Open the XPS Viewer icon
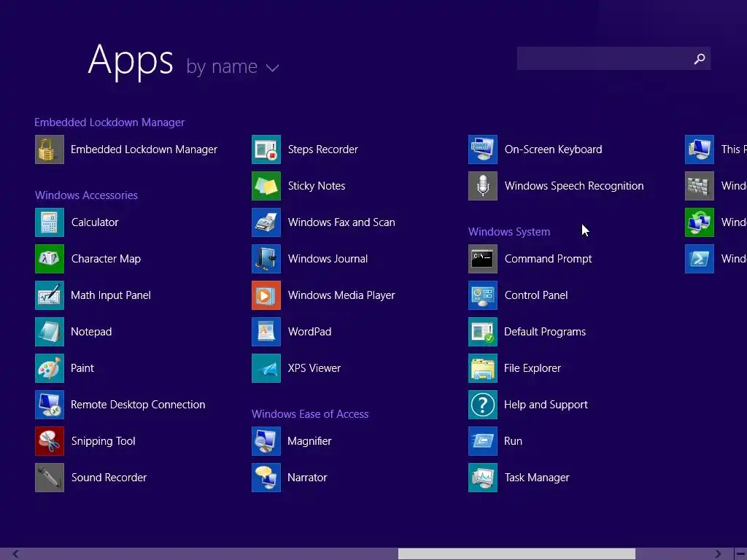747x560 pixels. (266, 368)
